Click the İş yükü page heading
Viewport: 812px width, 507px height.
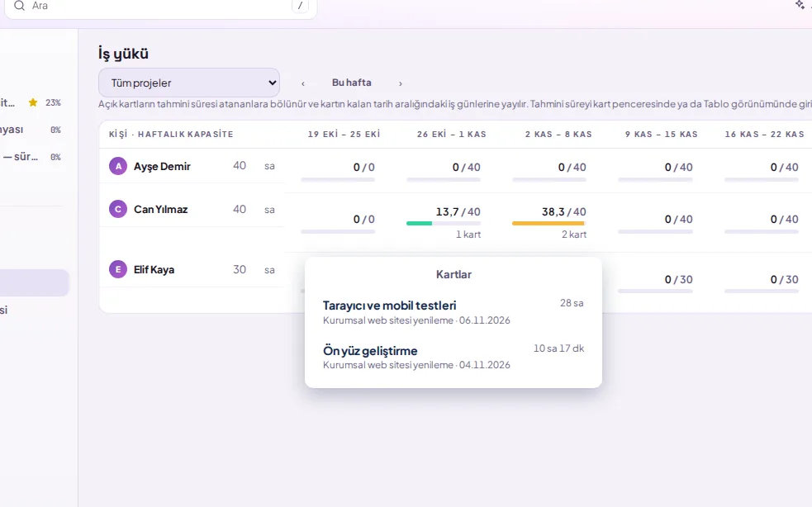[x=123, y=54]
